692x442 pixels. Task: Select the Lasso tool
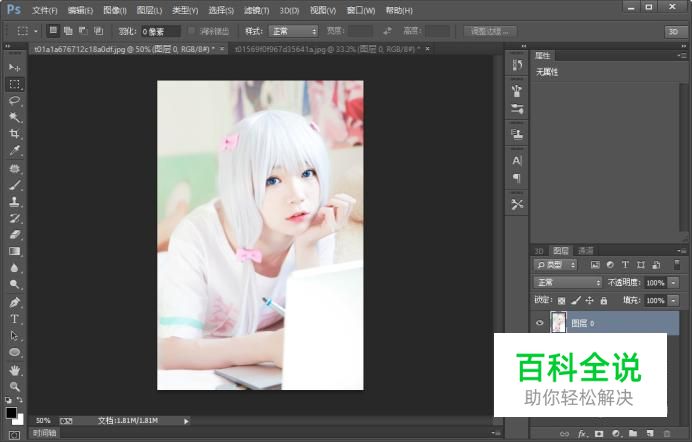[14, 101]
